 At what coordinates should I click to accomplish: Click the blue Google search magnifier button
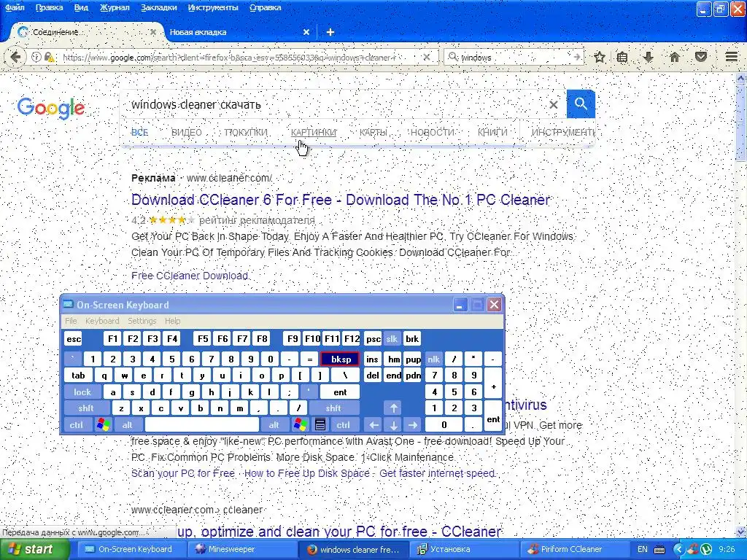pyautogui.click(x=581, y=104)
